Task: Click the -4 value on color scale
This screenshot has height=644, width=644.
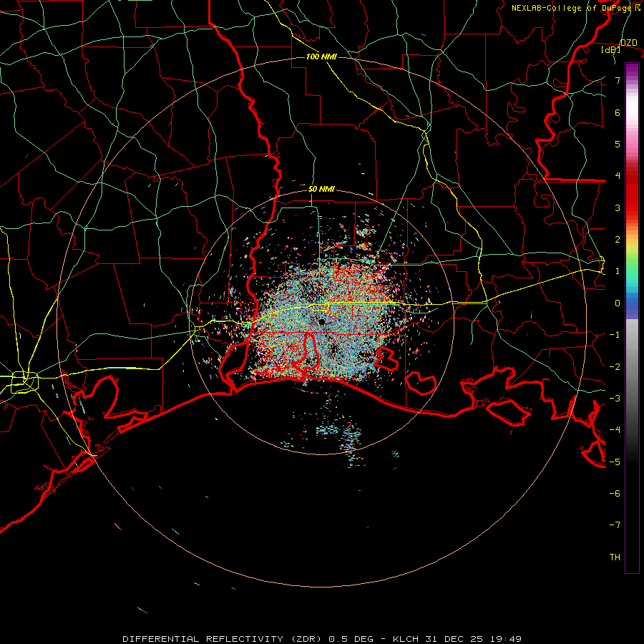Action: [615, 430]
